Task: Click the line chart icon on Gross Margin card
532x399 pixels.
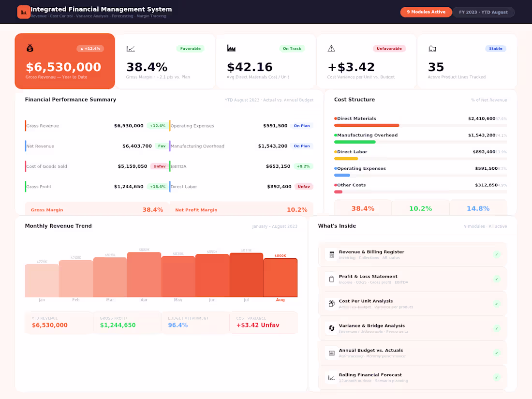Action: point(131,48)
